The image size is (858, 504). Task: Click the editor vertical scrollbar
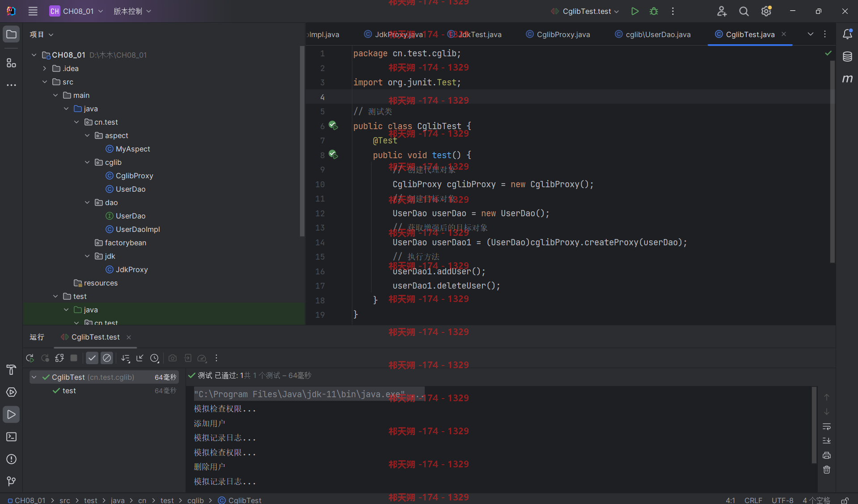(x=832, y=161)
